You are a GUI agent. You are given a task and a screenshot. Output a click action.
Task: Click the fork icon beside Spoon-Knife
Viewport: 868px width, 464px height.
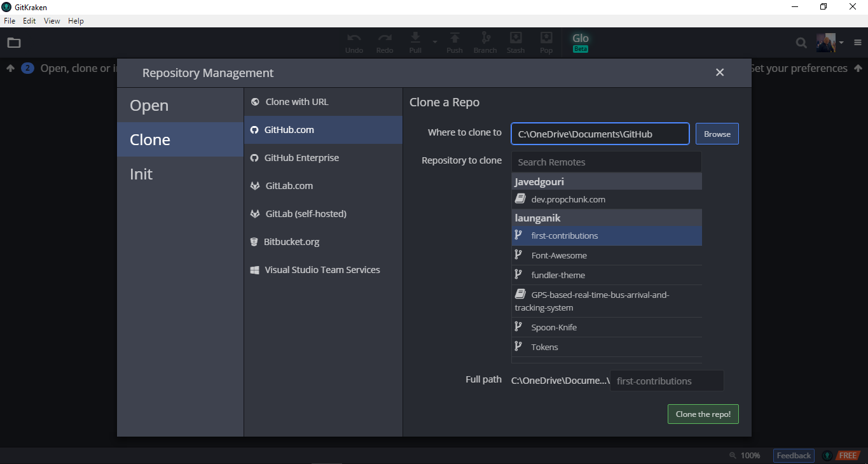tap(518, 327)
